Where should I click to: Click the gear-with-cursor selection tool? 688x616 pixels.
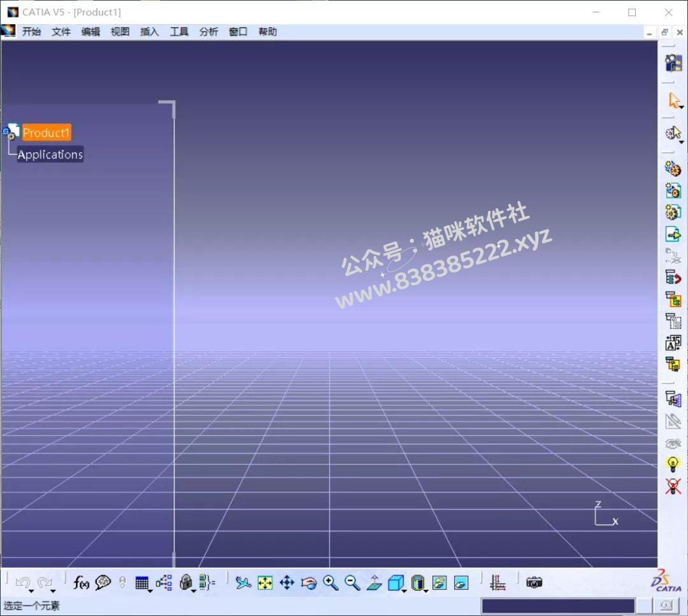click(673, 133)
